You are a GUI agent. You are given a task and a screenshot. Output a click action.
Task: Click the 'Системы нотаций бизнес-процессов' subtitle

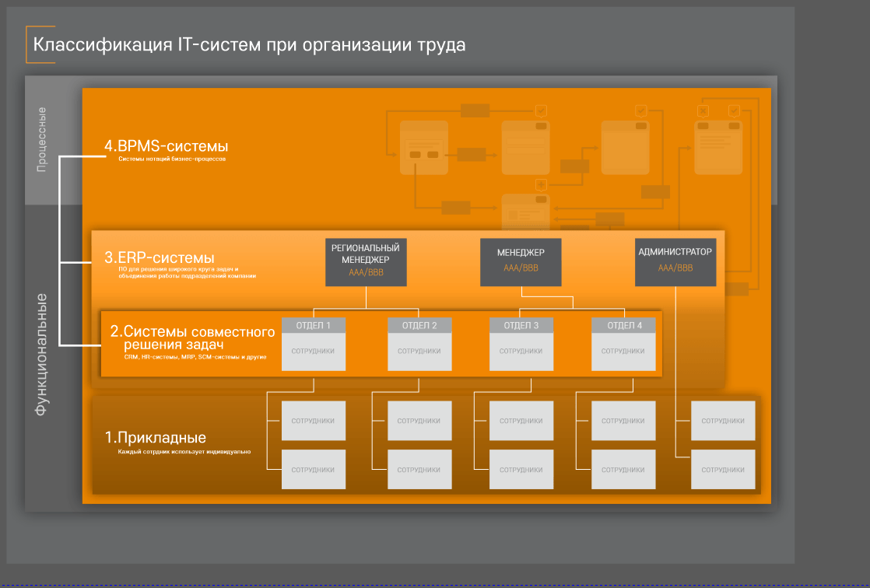click(x=172, y=159)
